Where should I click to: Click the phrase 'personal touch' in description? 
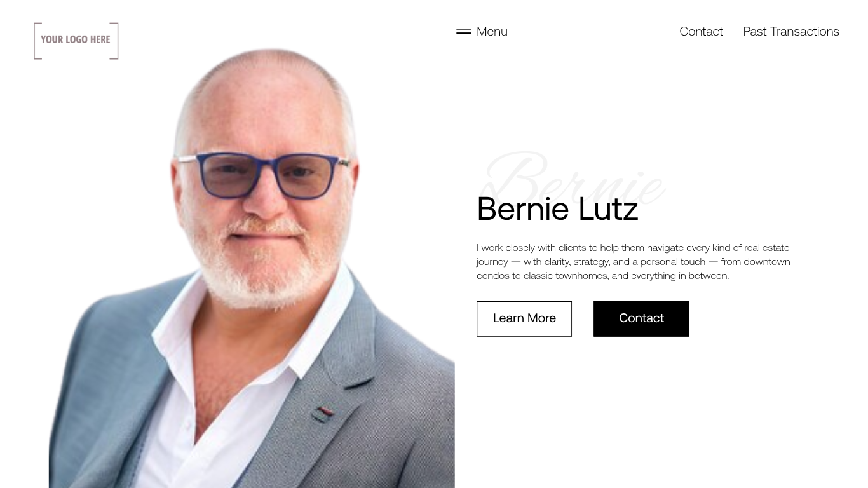673,262
